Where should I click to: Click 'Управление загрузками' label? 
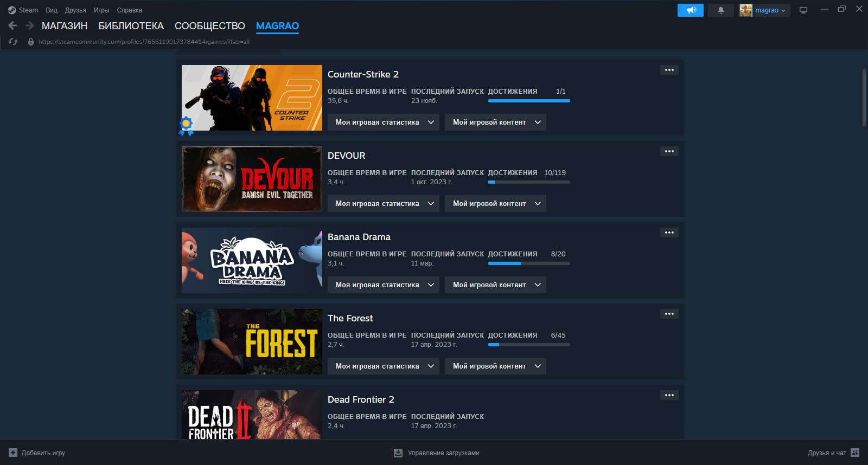(444, 453)
